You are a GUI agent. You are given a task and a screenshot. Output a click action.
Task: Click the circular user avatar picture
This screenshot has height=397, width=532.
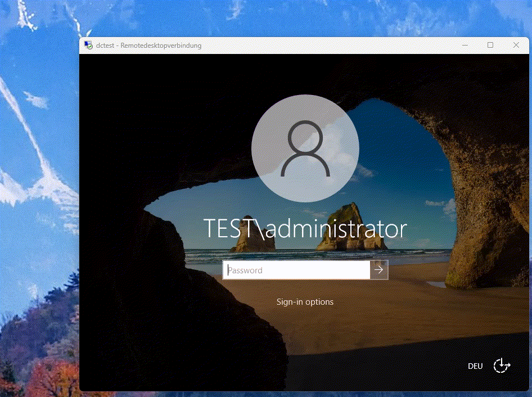point(305,148)
